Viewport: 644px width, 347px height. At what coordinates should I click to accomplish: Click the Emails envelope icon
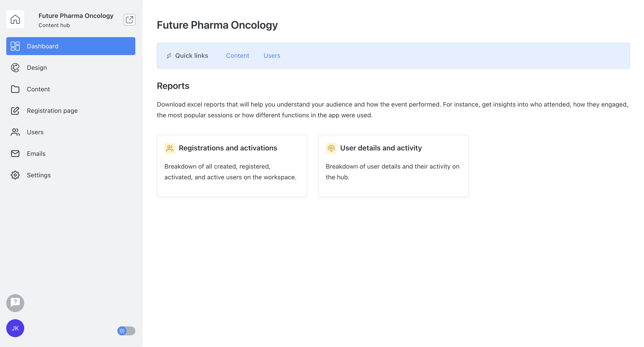coord(15,154)
